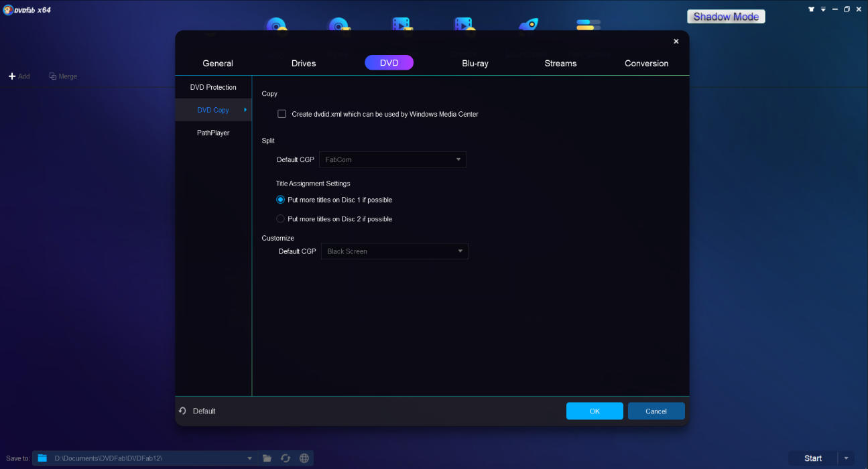The width and height of the screenshot is (868, 469).
Task: Select PathPlayer in sidebar
Action: tap(213, 133)
